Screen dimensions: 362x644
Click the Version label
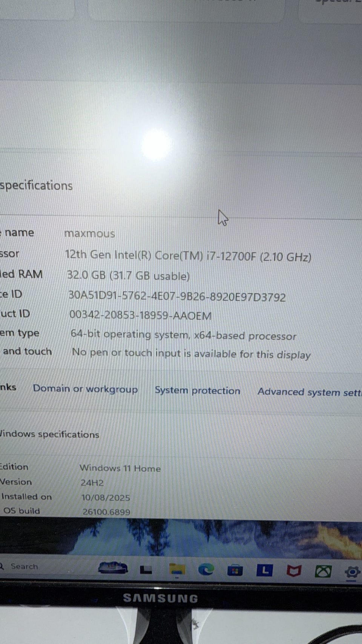[x=16, y=482]
